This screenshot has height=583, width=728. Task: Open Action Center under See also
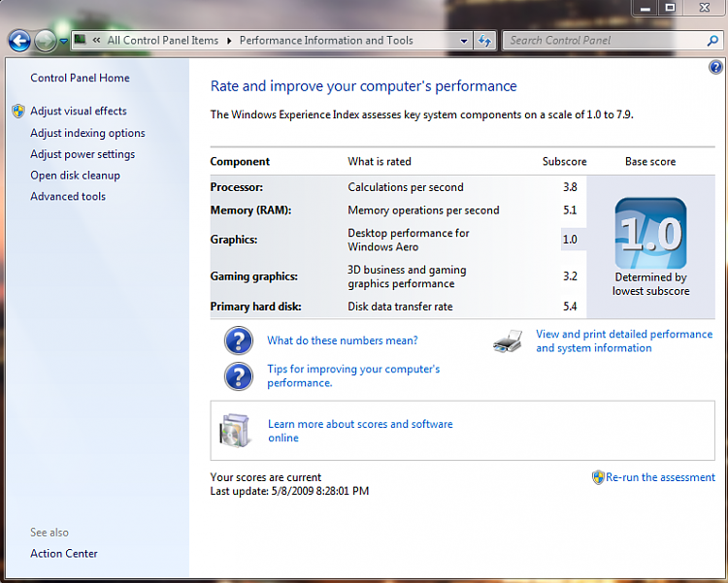64,553
